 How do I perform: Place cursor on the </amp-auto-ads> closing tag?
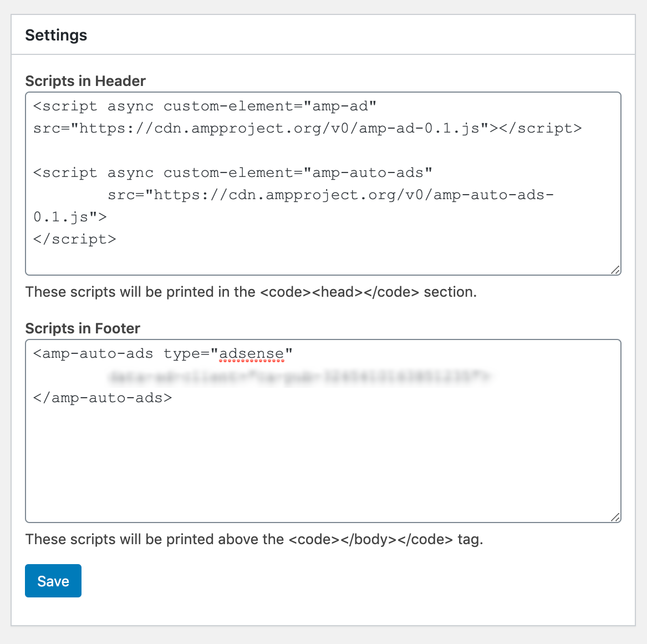point(103,398)
